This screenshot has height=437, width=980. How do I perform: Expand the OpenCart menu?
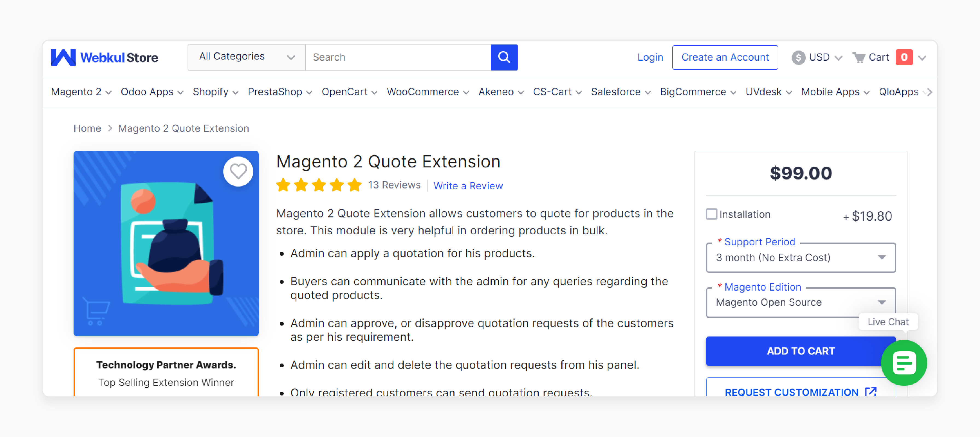click(350, 92)
